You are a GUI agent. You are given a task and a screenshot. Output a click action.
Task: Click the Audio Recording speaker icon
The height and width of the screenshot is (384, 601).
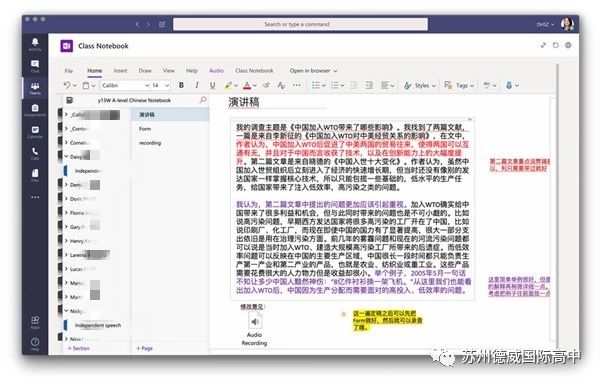(x=255, y=321)
